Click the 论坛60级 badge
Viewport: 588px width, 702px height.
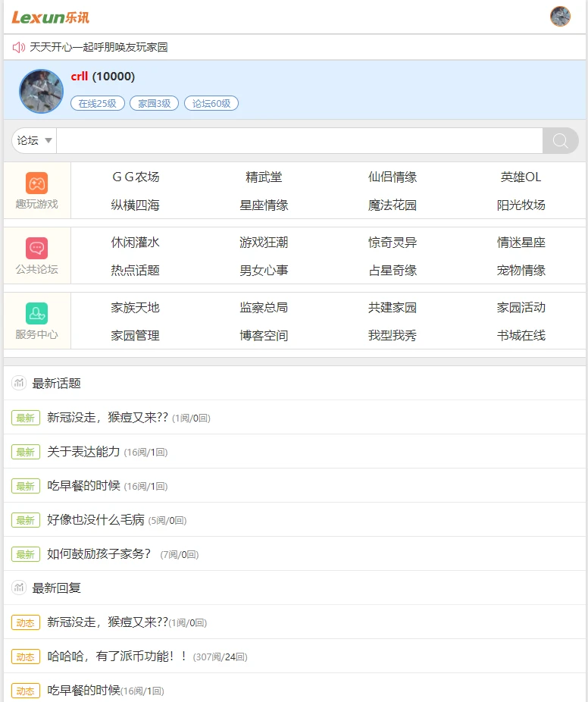pos(211,103)
